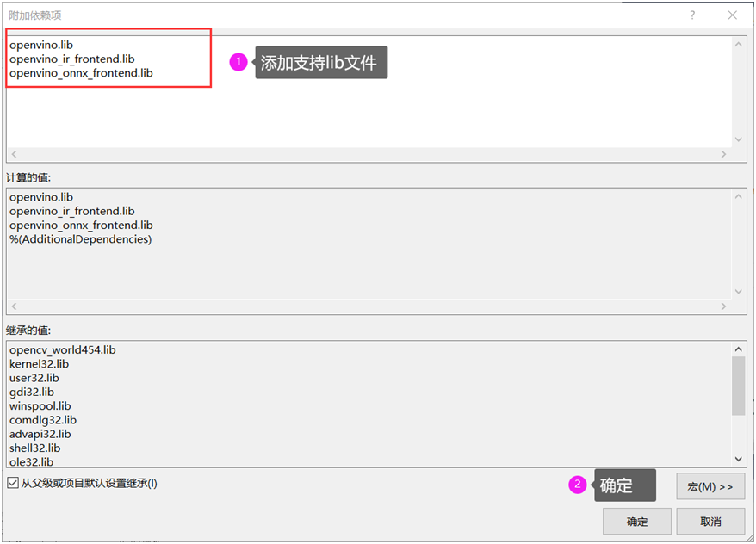Click openvino_ir_frontend.lib in top edit box
756x544 pixels.
coord(71,59)
